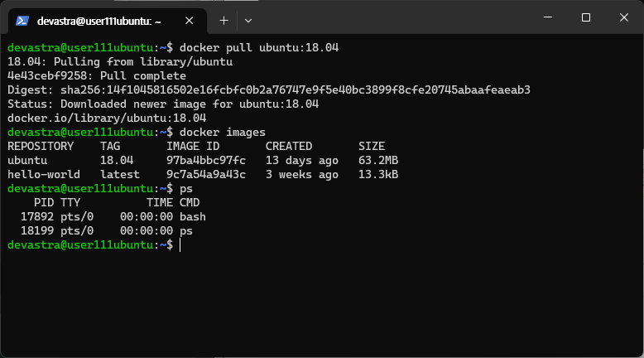
Task: Click the TAG column header
Action: pos(110,146)
